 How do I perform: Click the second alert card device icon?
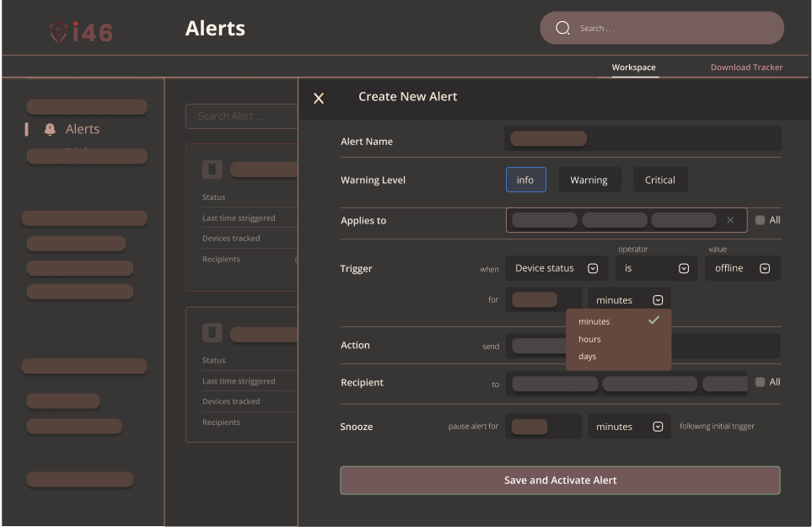point(212,332)
